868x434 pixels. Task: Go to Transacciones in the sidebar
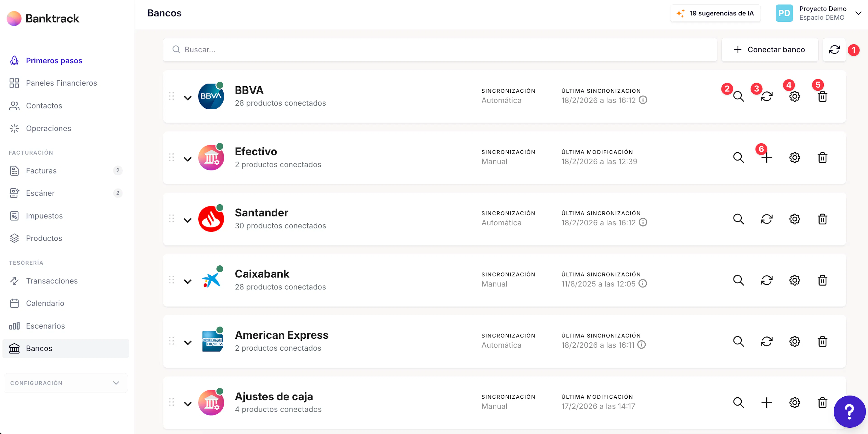tap(52, 281)
